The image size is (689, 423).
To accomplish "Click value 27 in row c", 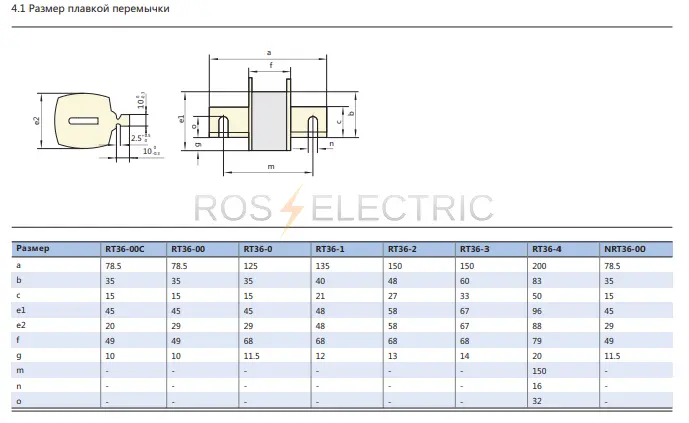I will [x=392, y=296].
